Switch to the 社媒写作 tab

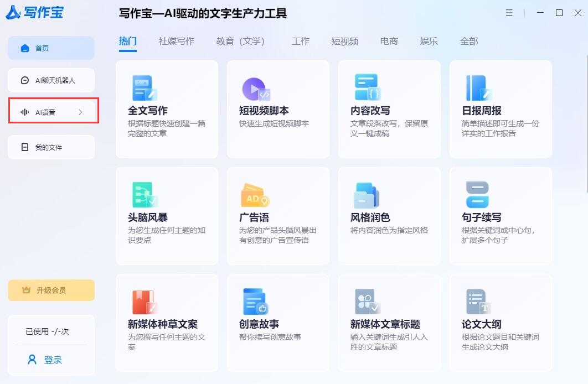coord(177,41)
